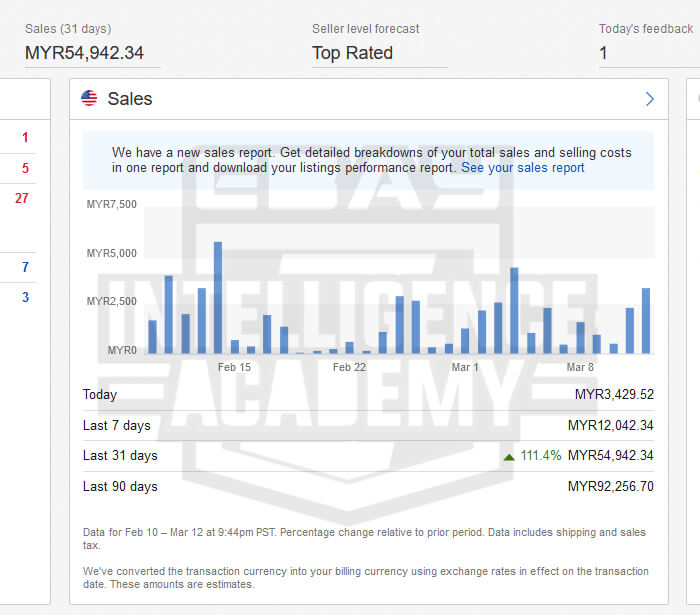Expand Sales panel with right chevron arrow
Image resolution: width=700 pixels, height=615 pixels.
click(x=649, y=98)
